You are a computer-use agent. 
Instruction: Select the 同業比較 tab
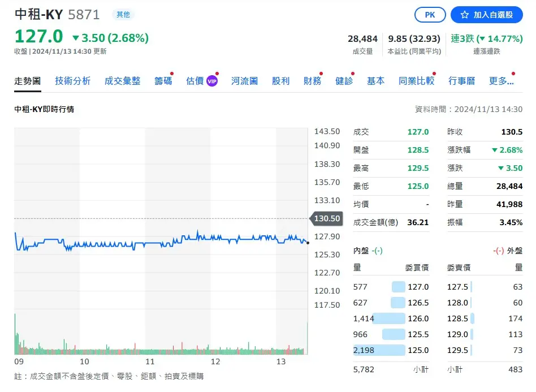coord(416,81)
